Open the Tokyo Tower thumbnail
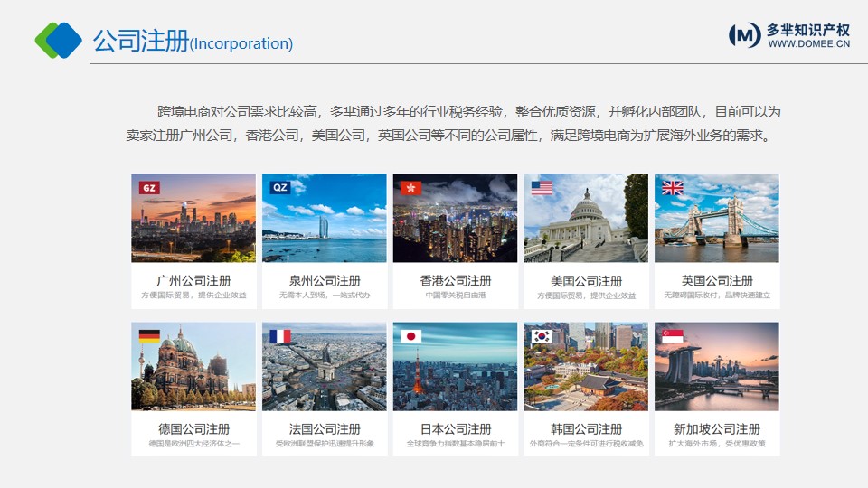The image size is (868, 488). coord(455,366)
